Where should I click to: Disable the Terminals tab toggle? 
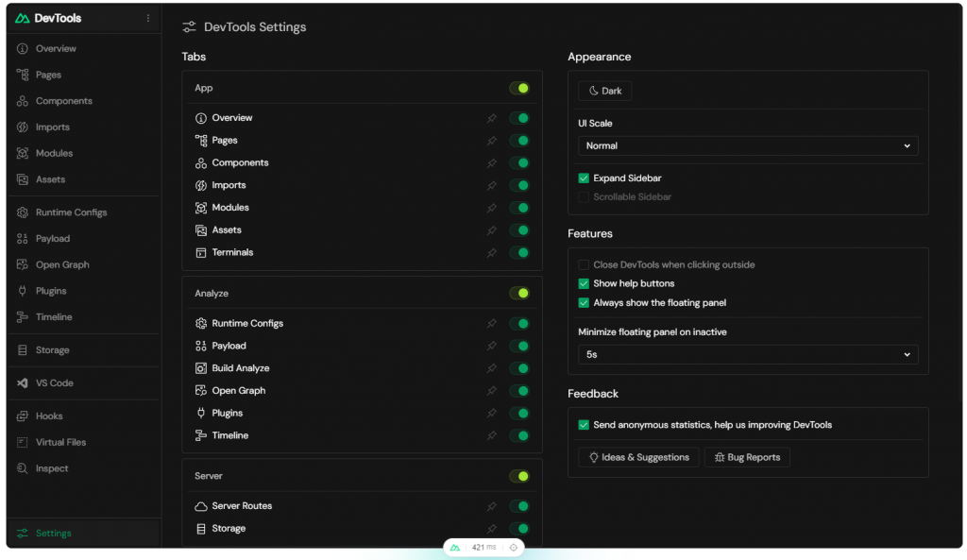519,252
